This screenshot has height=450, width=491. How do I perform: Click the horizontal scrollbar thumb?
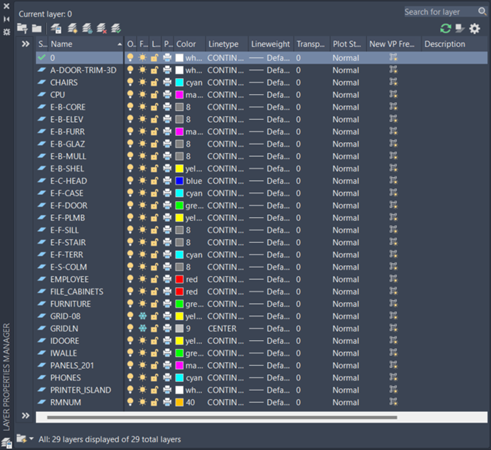(222, 417)
